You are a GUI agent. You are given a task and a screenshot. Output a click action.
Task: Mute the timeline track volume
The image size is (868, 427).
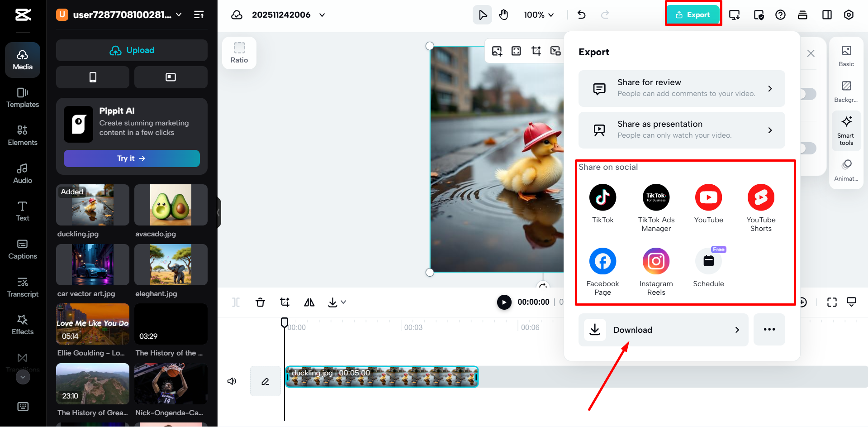coord(232,381)
